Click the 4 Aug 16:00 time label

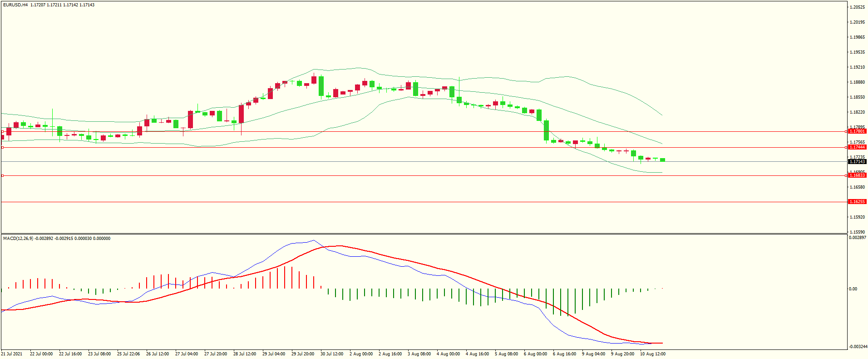477,354
